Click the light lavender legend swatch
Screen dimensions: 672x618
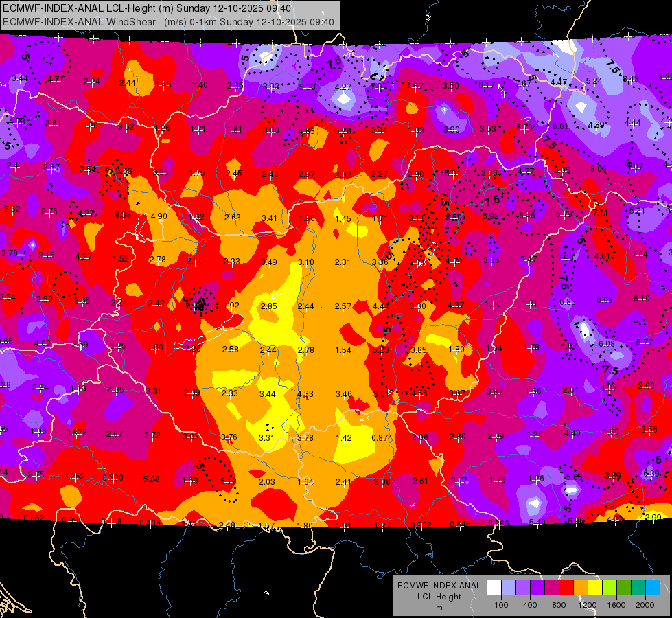pyautogui.click(x=509, y=588)
